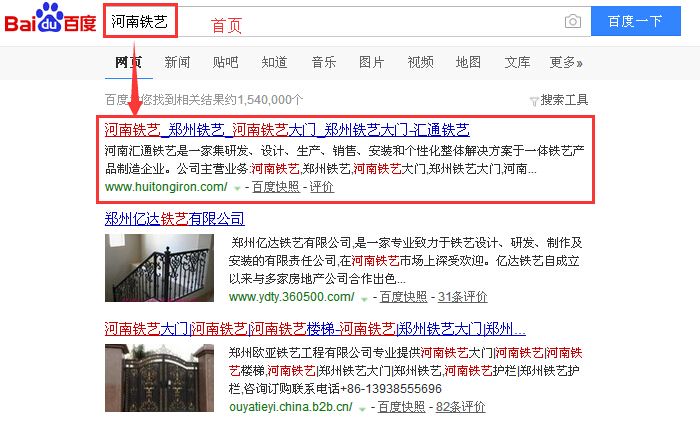Expand arrow next to ydty.360500.com URL
Screen dimensions: 700x422
tap(364, 298)
